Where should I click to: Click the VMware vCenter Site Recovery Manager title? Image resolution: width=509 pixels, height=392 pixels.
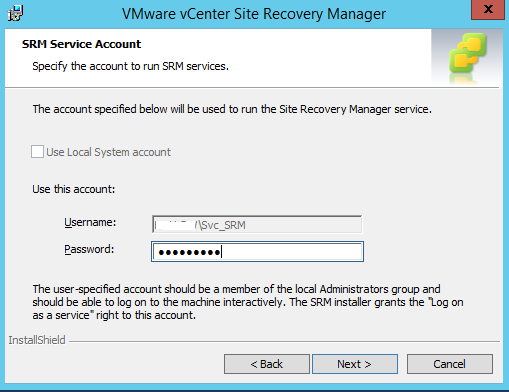pyautogui.click(x=254, y=14)
